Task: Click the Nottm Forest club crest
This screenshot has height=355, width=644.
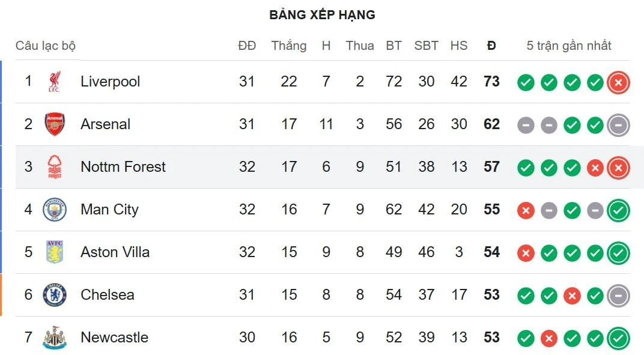Action: point(55,167)
